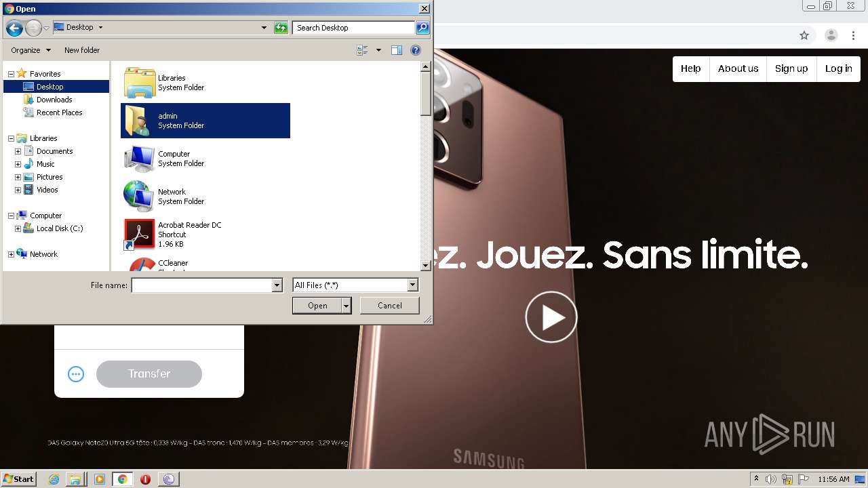Open the dropdown arrow beside Open button
Viewport: 868px width, 488px height.
[x=347, y=306]
